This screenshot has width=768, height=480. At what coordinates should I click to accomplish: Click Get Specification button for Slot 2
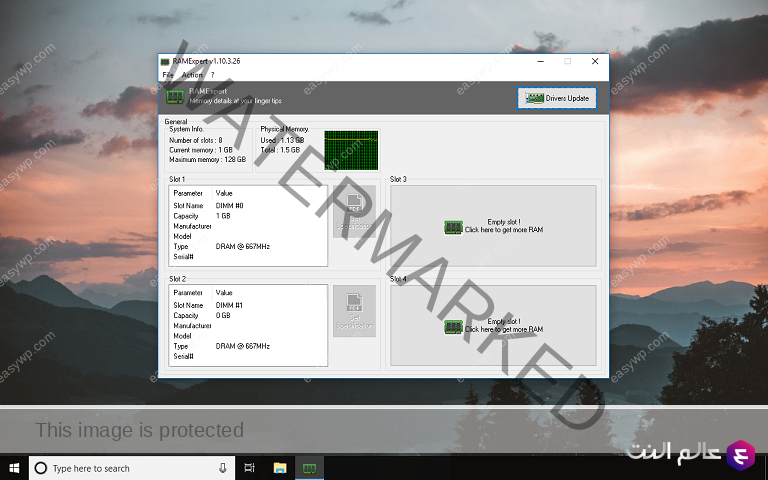click(354, 311)
